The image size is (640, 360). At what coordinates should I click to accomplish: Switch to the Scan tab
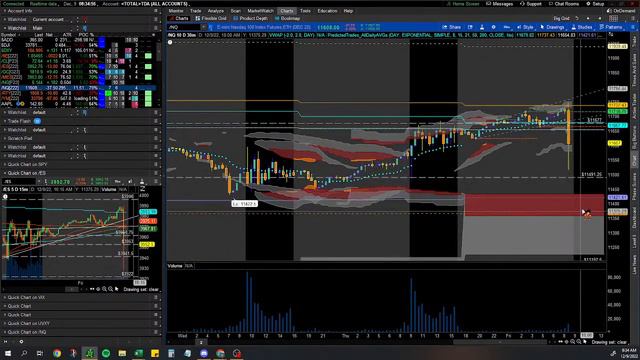[x=236, y=11]
